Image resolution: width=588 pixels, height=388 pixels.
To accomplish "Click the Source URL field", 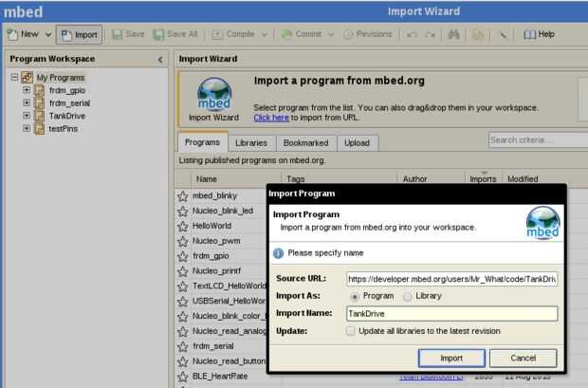I will (x=451, y=279).
